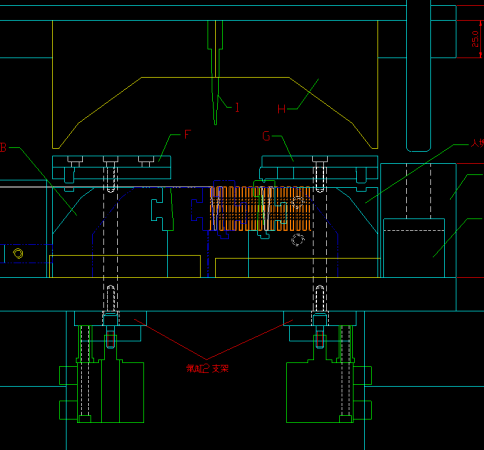Select the partial red Chinese label at right edge
484x450 pixels.
[x=477, y=144]
